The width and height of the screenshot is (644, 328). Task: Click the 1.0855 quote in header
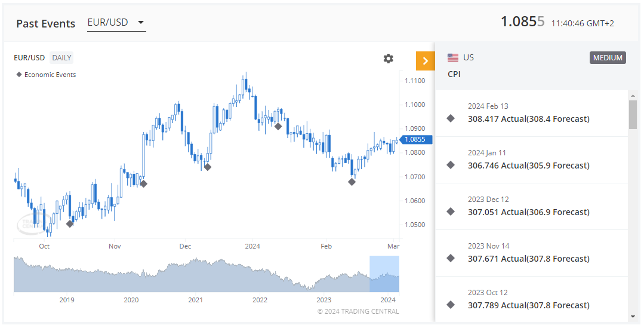[x=522, y=22]
